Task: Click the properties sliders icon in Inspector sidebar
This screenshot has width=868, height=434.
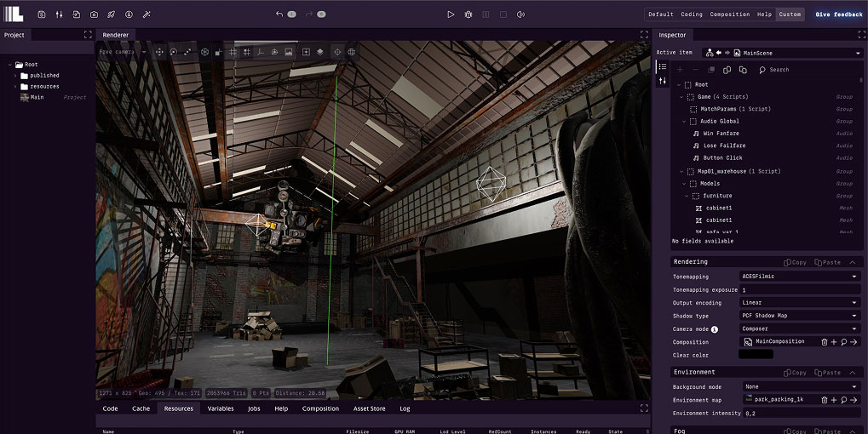Action: point(663,82)
